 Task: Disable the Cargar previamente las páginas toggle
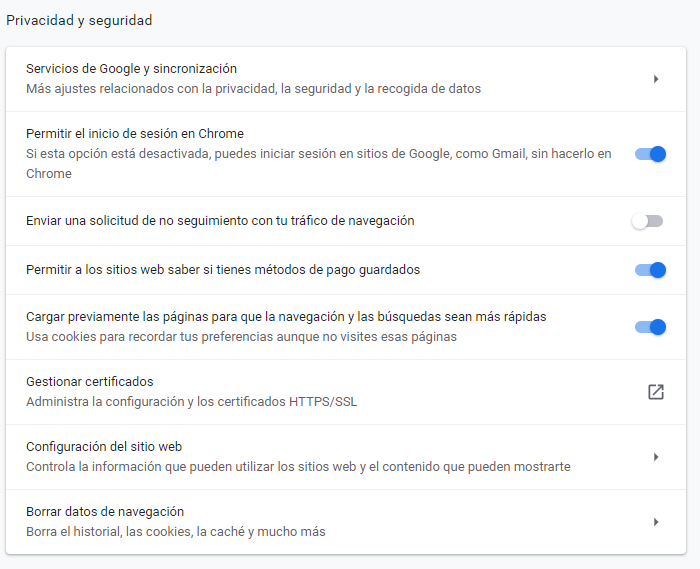pyautogui.click(x=650, y=327)
